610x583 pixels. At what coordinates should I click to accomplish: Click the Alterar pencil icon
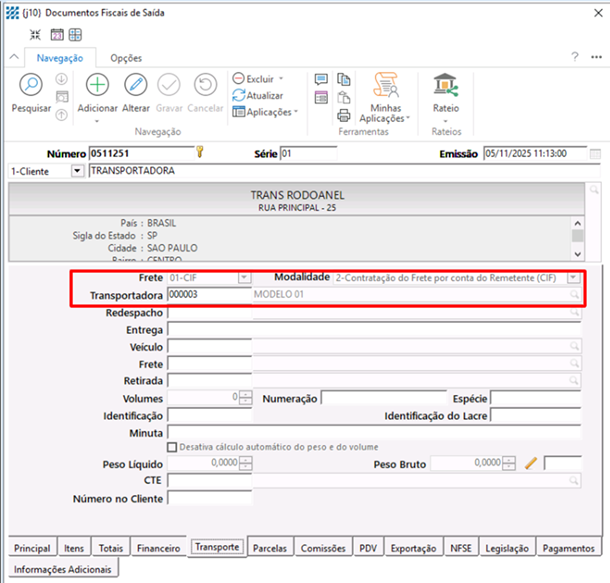tap(135, 86)
